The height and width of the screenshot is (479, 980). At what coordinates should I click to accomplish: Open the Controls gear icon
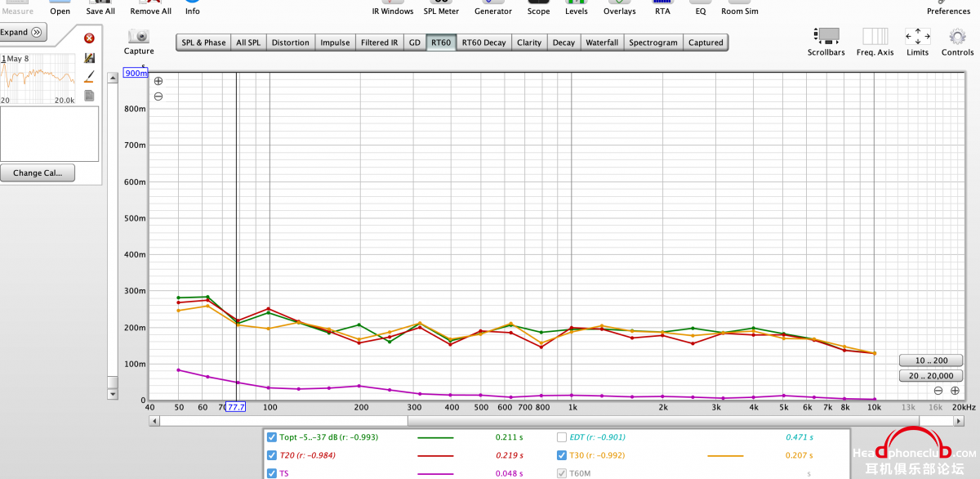click(x=957, y=37)
